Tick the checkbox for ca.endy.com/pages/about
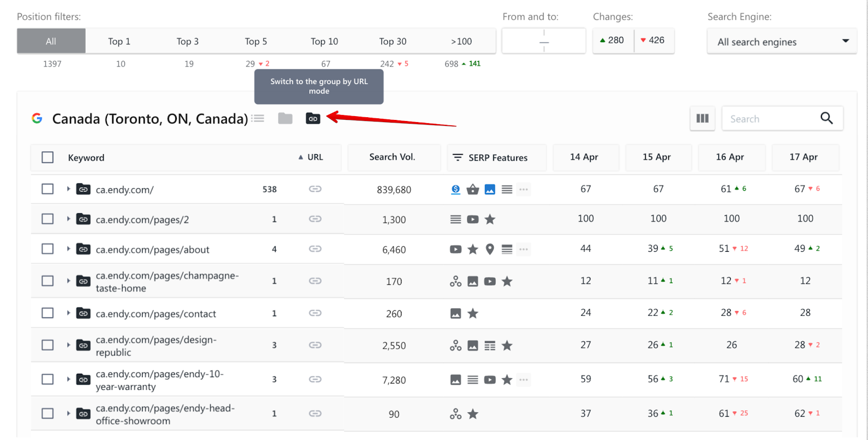Viewport: 868px width, 440px height. 48,248
